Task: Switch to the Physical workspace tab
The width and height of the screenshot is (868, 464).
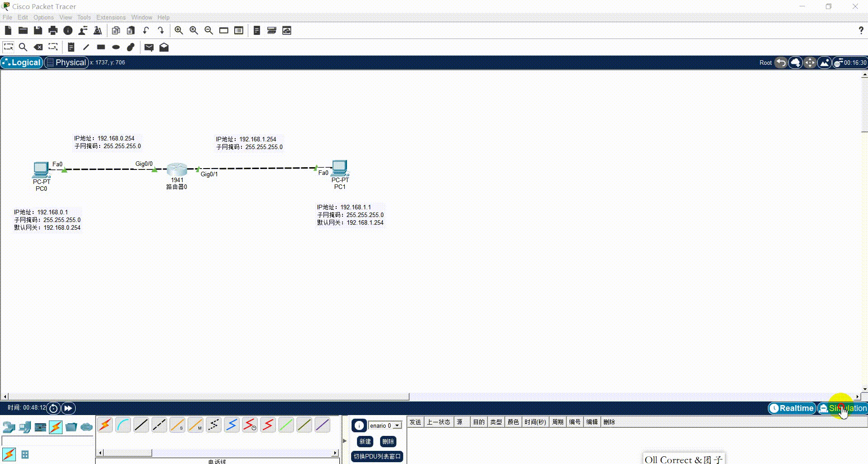Action: tap(66, 63)
